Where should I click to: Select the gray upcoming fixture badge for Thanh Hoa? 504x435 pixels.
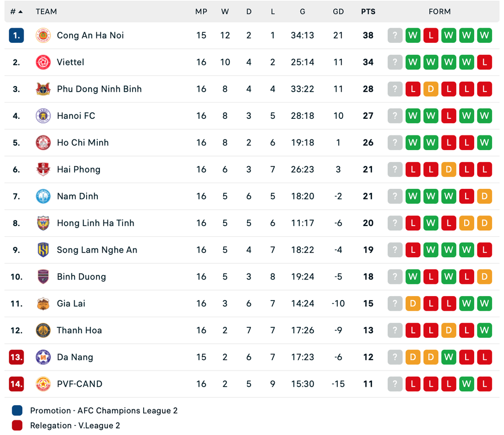coord(395,330)
